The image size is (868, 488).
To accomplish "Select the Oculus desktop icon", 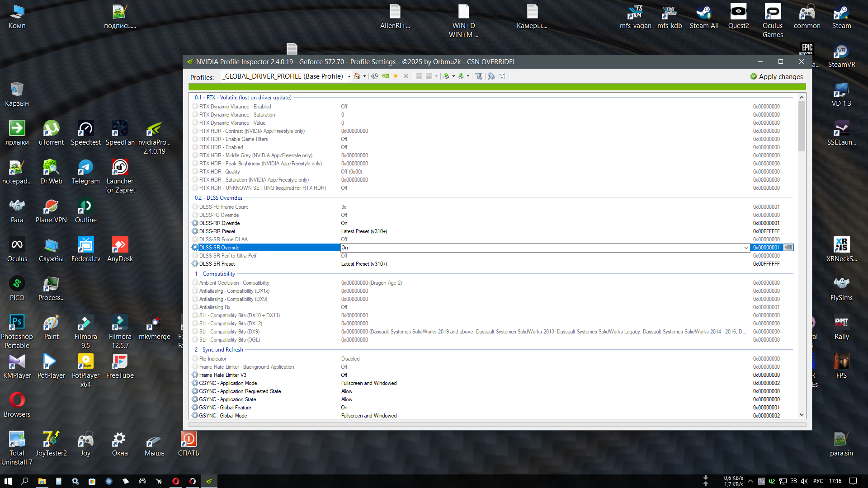I will coord(17,250).
